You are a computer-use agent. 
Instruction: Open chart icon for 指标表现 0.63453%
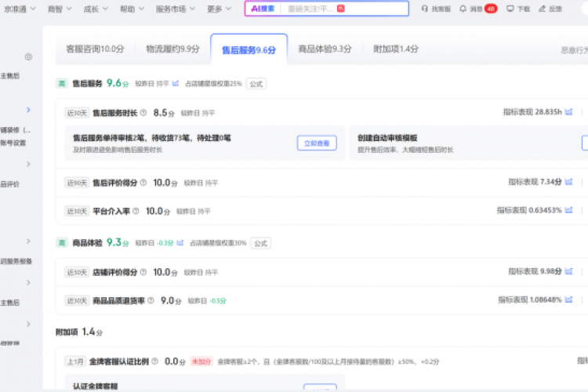(x=569, y=210)
